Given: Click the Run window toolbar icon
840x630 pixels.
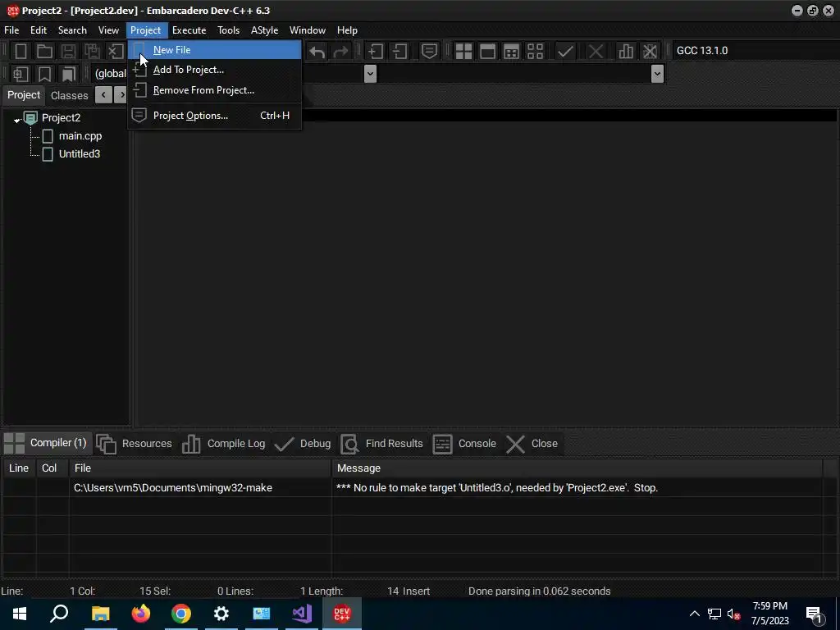Looking at the screenshot, I should point(487,51).
